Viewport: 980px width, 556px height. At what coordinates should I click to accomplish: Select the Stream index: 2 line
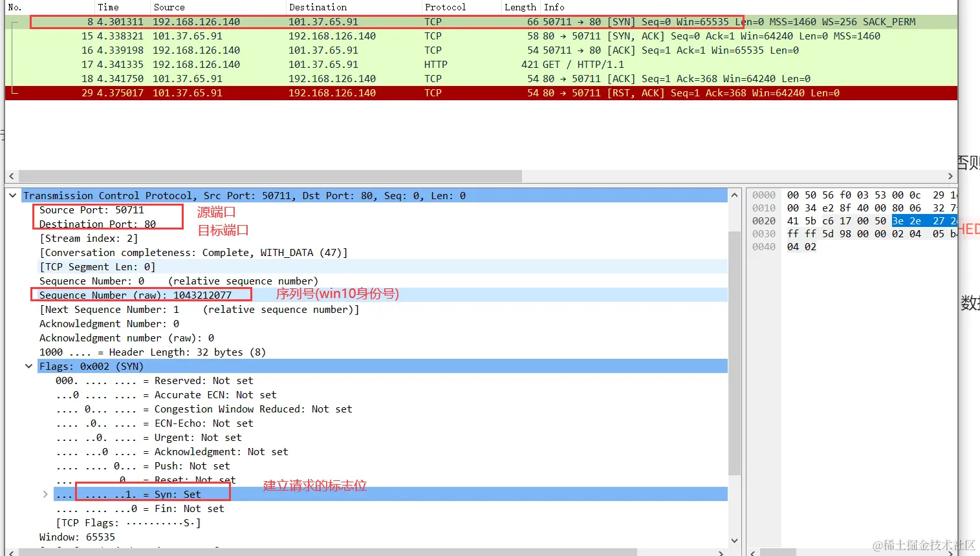coord(89,238)
